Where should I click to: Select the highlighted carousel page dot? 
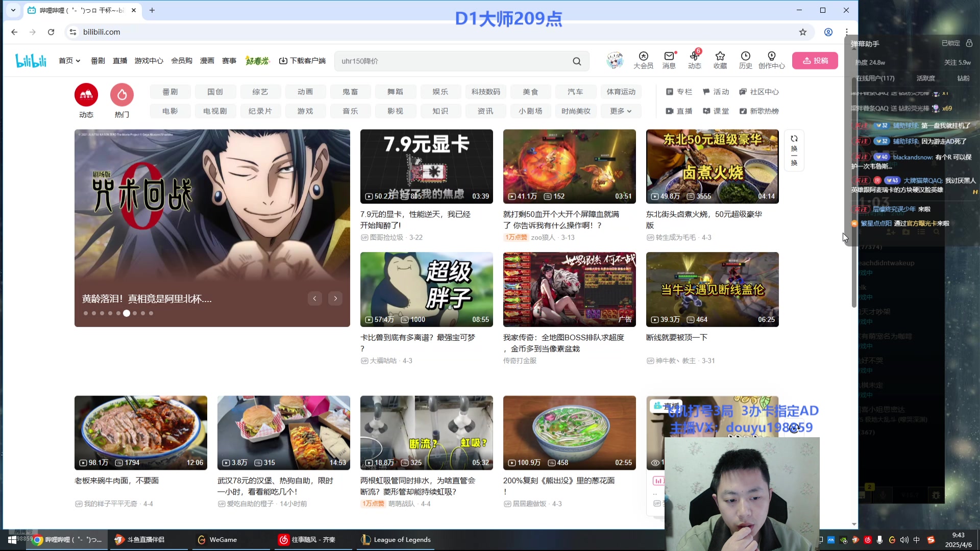(127, 313)
